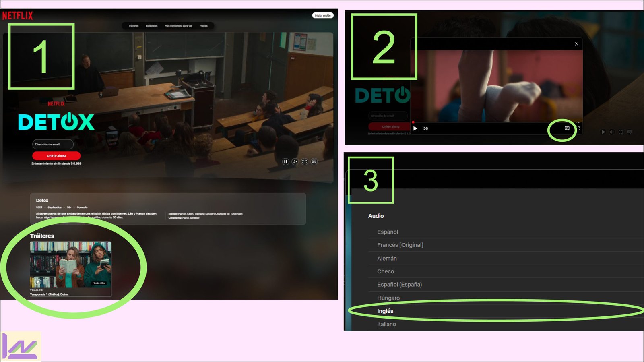Focus the Dirección de email field under the DETOX logo
The height and width of the screenshot is (362, 644).
53,144
